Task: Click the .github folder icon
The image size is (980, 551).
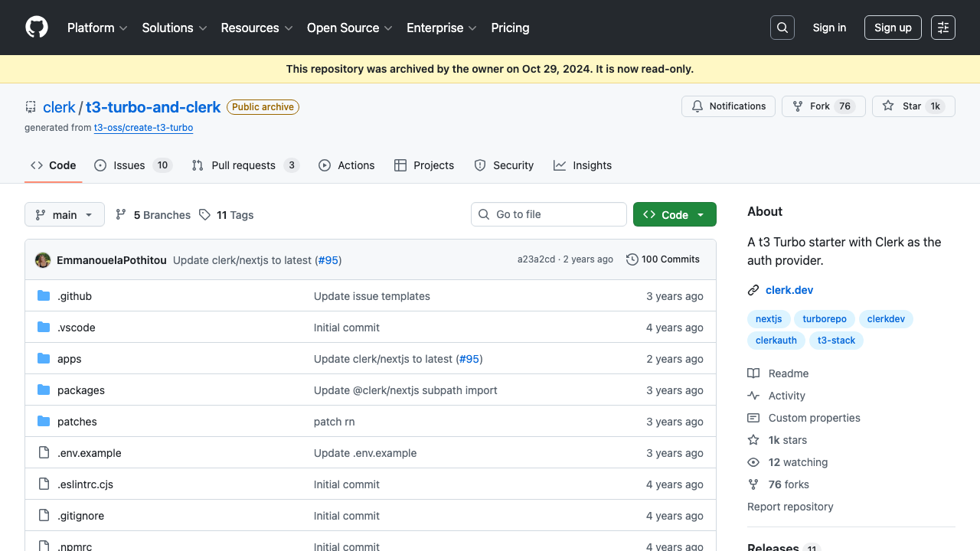Action: click(x=44, y=296)
